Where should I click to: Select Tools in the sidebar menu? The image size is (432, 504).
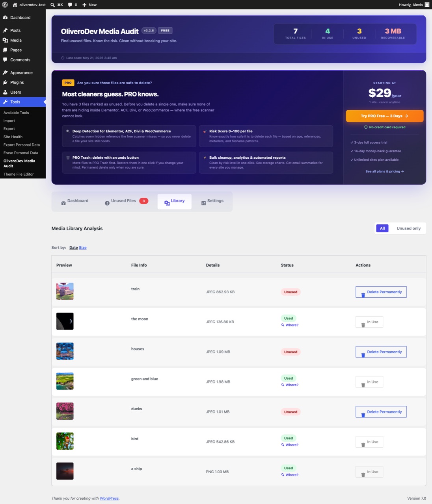23,102
